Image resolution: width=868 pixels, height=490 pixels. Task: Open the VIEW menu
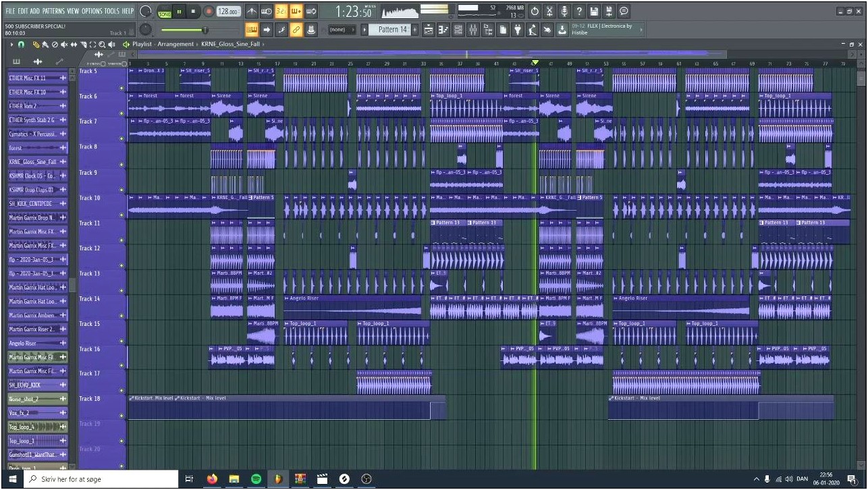pyautogui.click(x=73, y=11)
